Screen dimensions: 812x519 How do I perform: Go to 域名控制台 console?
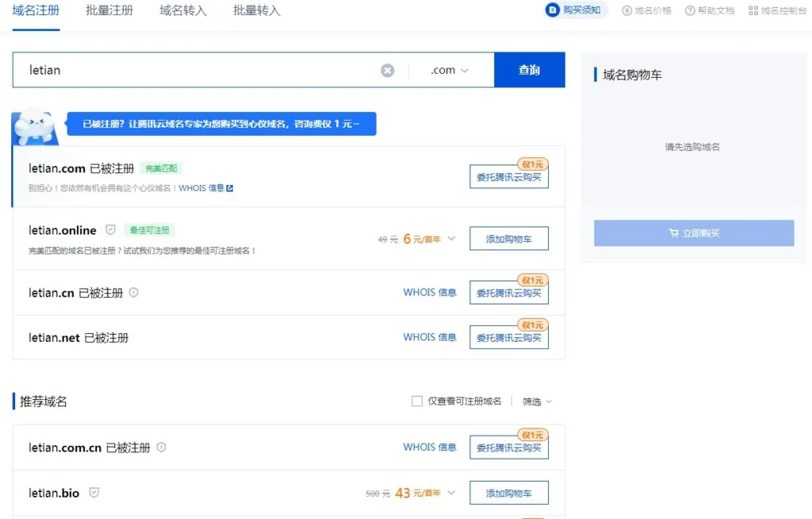click(x=777, y=10)
